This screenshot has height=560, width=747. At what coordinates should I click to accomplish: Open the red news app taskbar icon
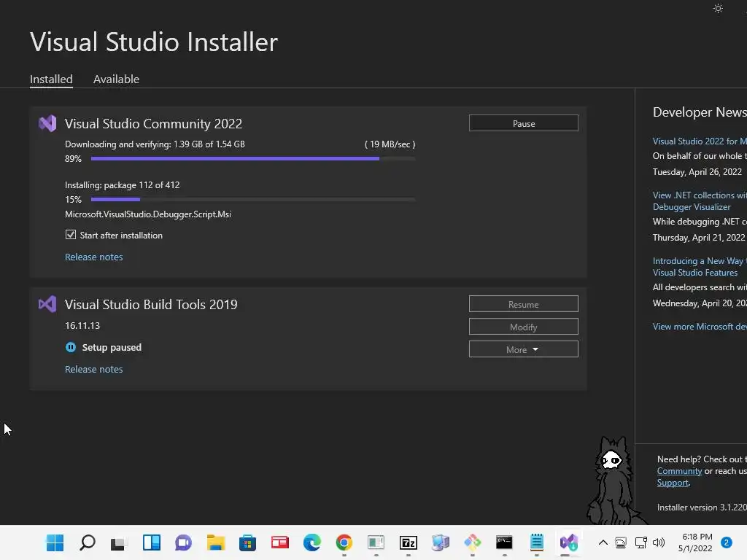click(279, 542)
